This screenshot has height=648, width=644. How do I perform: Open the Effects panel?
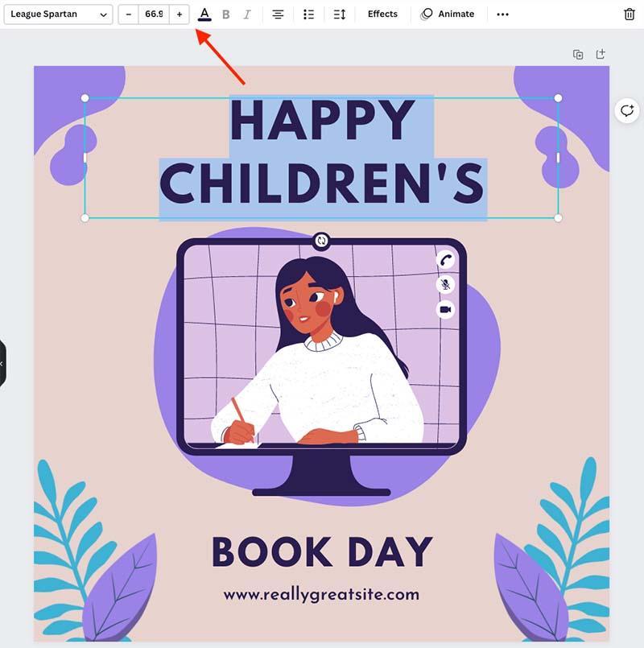(x=382, y=14)
